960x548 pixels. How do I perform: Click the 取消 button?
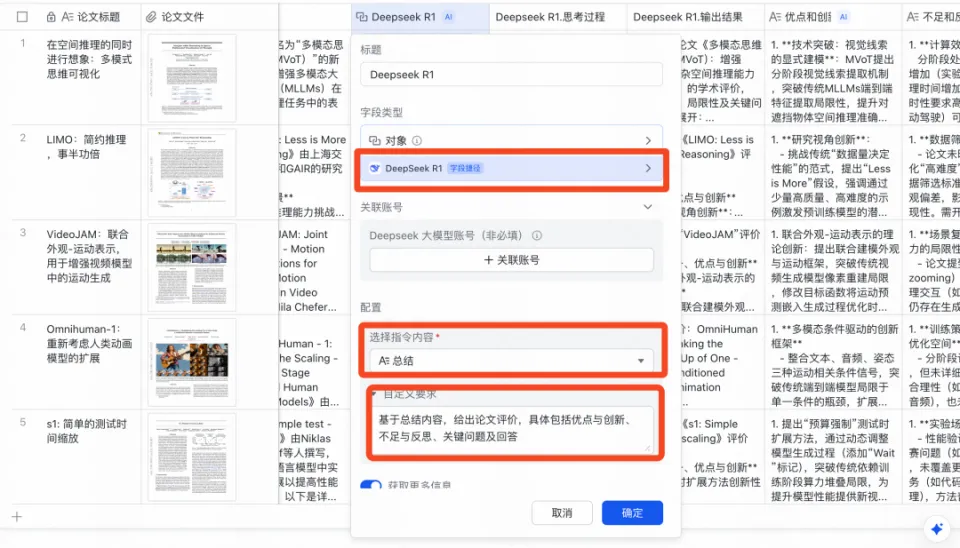[x=561, y=513]
